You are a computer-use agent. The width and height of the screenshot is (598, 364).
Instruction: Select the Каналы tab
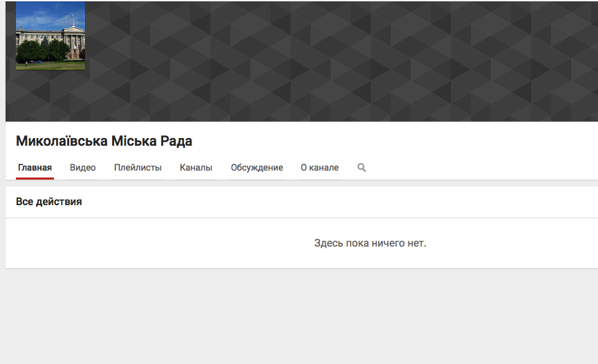(196, 168)
